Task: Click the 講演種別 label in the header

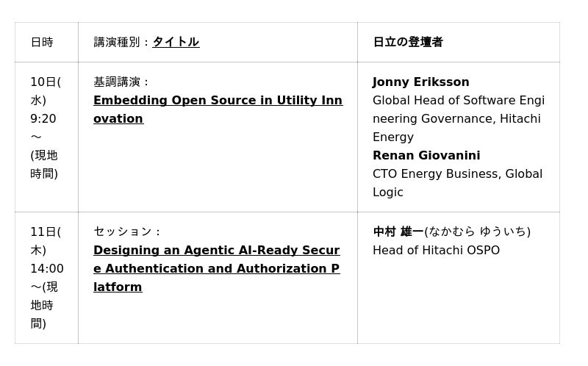Action: 117,42
